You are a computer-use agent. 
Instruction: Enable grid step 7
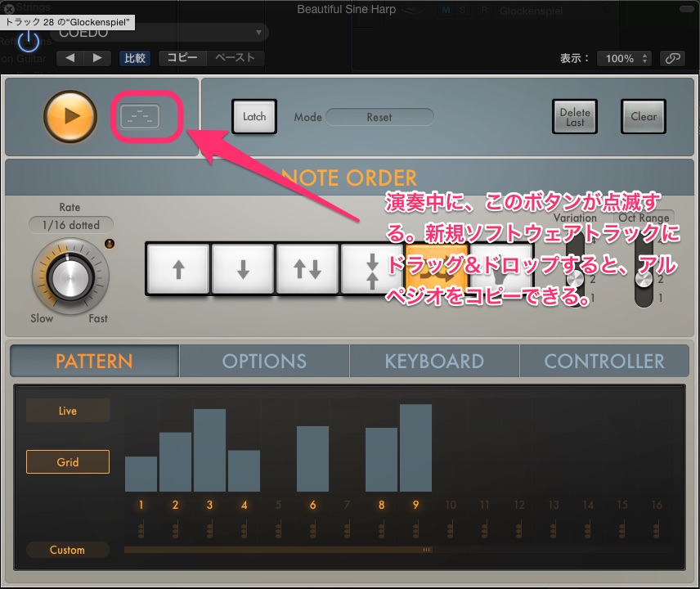coord(347,505)
